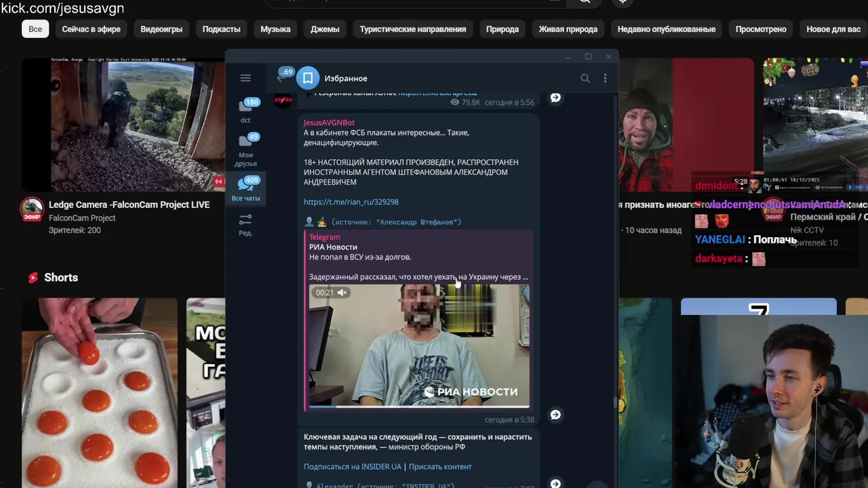Screen dimensions: 868x488
Task: Seek on the video progress bar
Action: 419,407
